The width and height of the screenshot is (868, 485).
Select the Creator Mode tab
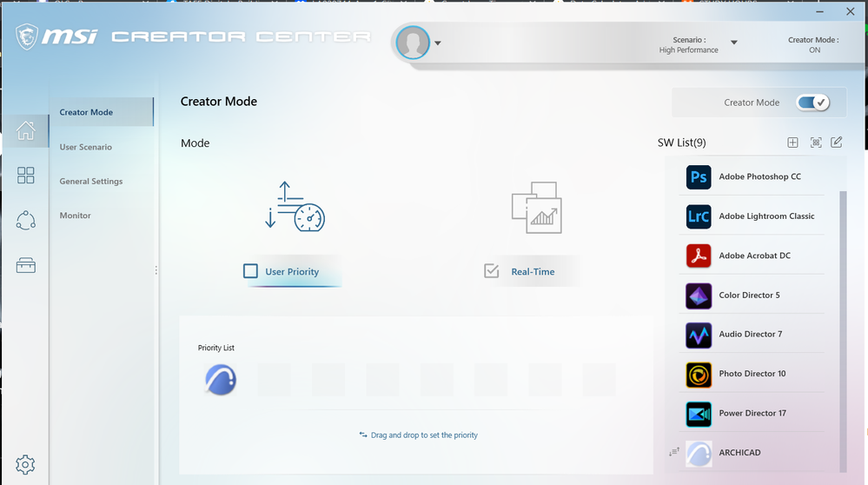pyautogui.click(x=102, y=112)
